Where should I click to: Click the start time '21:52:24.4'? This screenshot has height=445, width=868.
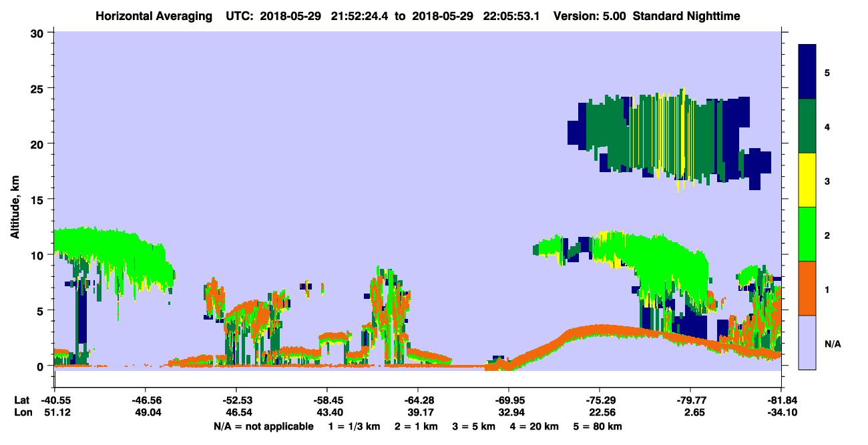pos(361,15)
